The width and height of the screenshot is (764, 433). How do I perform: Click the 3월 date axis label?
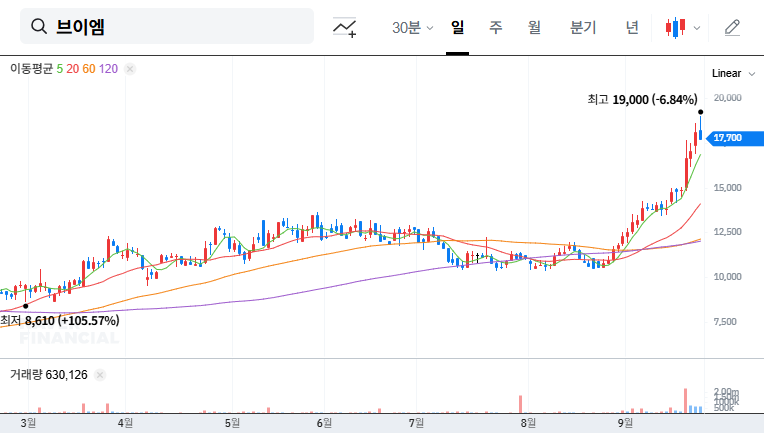(x=28, y=423)
